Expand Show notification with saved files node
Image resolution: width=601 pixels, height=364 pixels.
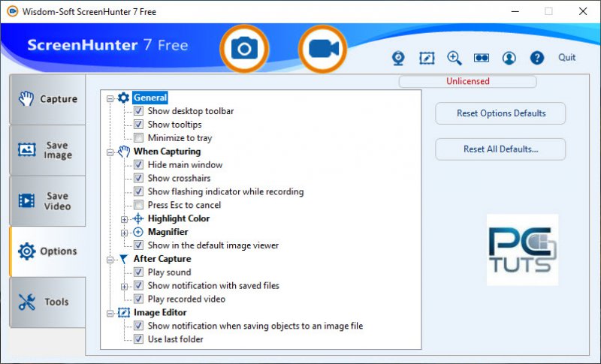click(124, 286)
